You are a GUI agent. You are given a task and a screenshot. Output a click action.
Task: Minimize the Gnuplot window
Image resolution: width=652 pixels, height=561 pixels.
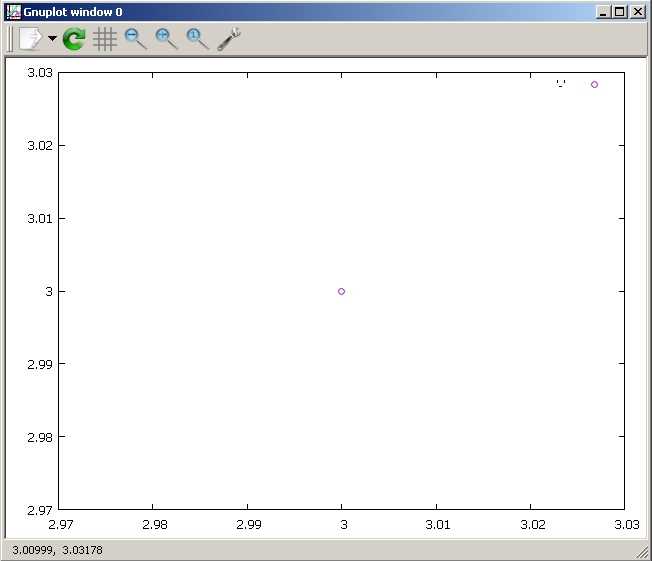click(603, 12)
